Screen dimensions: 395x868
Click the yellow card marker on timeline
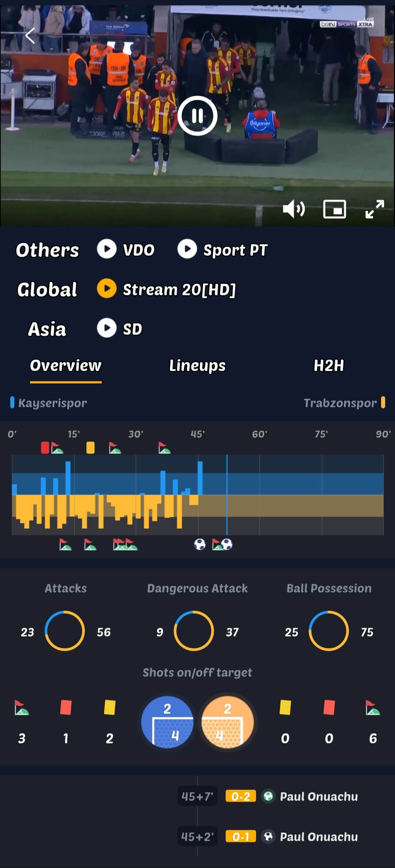90,447
